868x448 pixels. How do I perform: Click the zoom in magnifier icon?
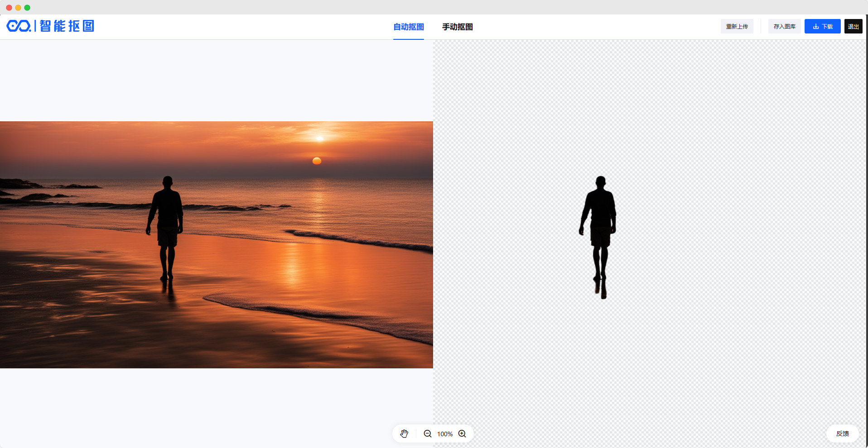coord(462,434)
